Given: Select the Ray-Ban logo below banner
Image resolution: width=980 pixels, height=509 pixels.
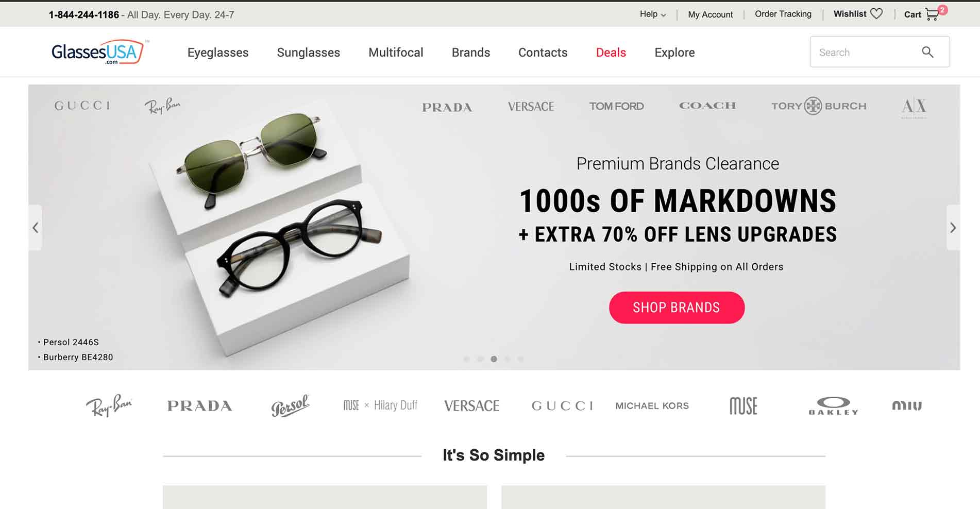Looking at the screenshot, I should point(109,405).
